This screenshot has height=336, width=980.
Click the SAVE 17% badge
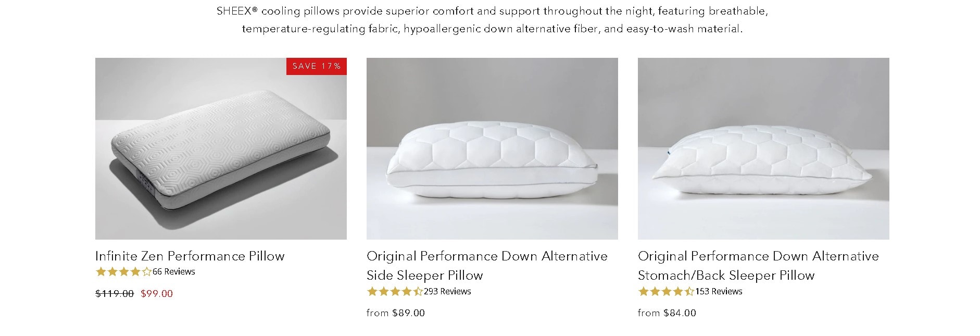[x=316, y=66]
